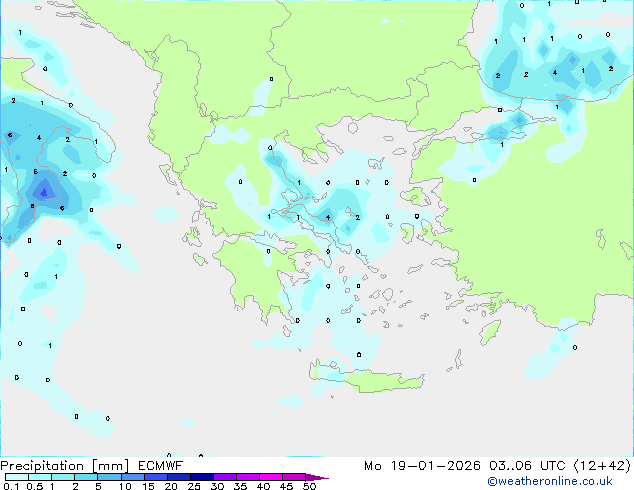Click the 'Mo 19-01-2026' date text

tap(422, 466)
